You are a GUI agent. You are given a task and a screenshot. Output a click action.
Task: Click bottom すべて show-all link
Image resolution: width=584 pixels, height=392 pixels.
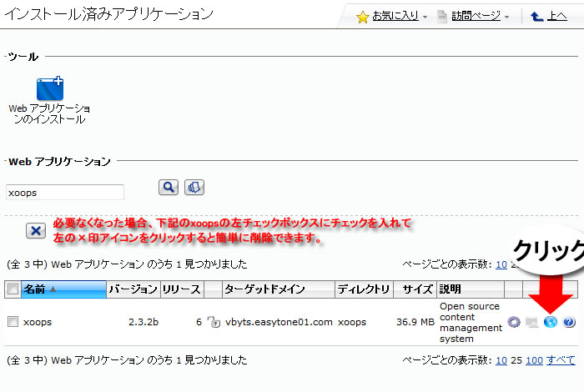[561, 360]
